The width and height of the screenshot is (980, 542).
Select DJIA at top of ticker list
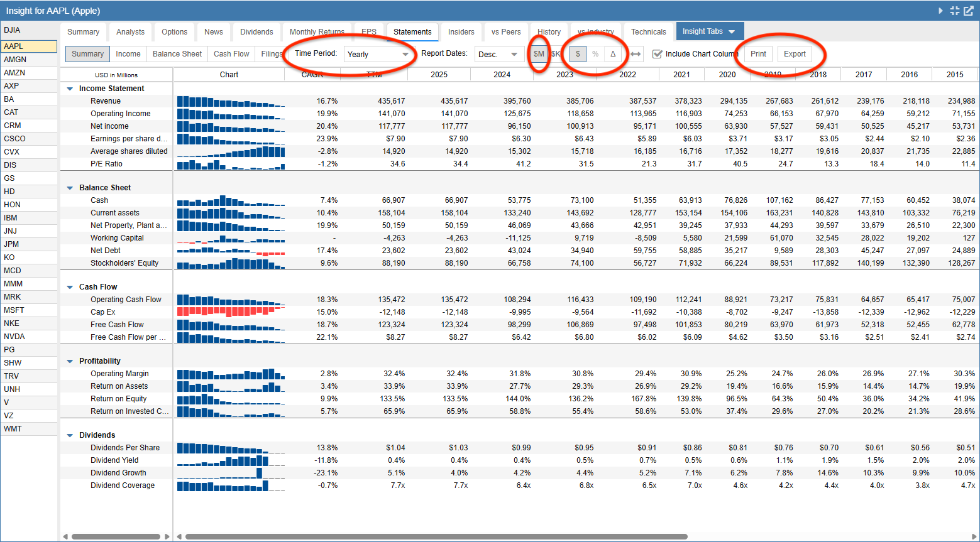tap(29, 30)
